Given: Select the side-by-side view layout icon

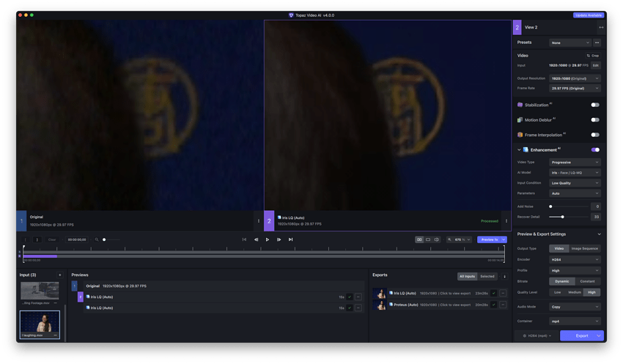Looking at the screenshot, I should point(419,239).
